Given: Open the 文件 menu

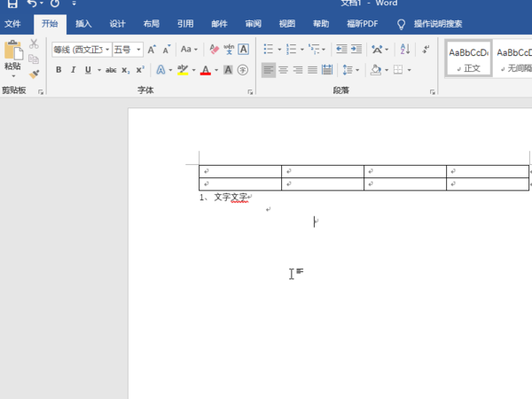Looking at the screenshot, I should (12, 24).
